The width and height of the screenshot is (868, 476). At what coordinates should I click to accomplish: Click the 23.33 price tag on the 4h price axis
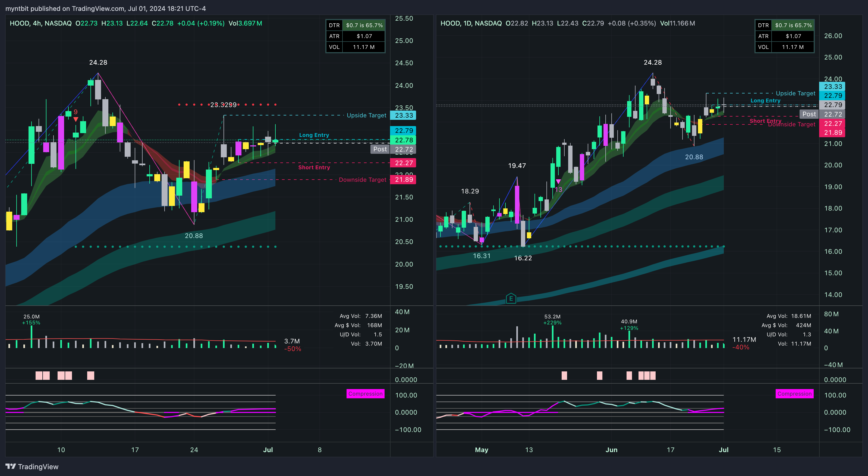tap(403, 115)
